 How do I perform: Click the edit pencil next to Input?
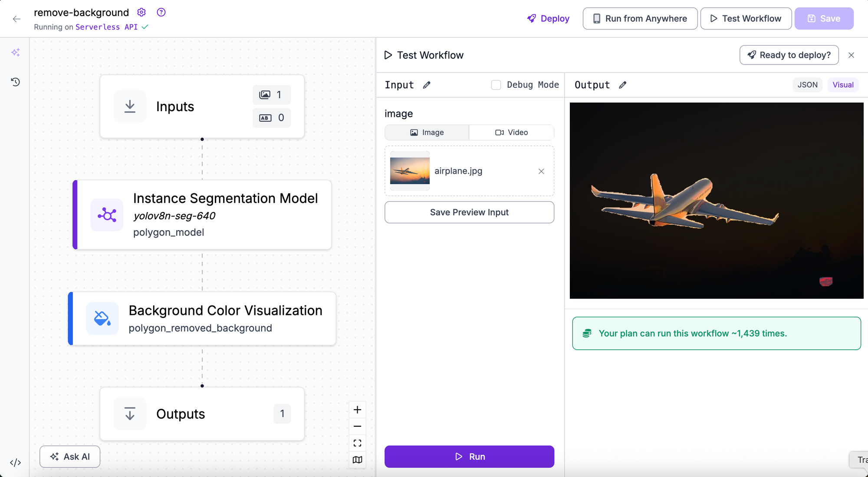pos(427,85)
